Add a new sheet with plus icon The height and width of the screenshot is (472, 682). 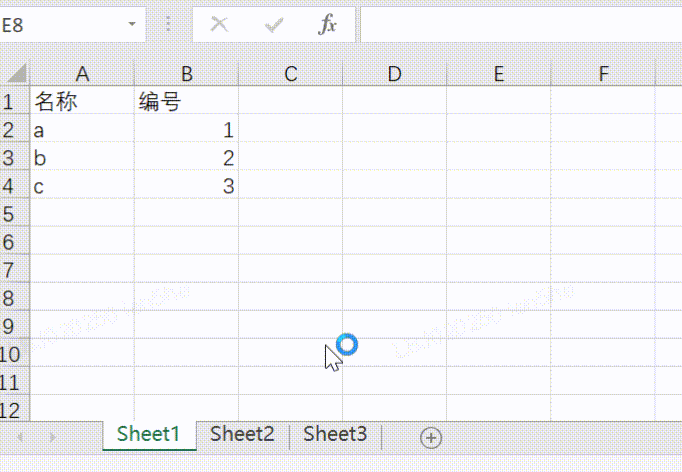click(431, 437)
